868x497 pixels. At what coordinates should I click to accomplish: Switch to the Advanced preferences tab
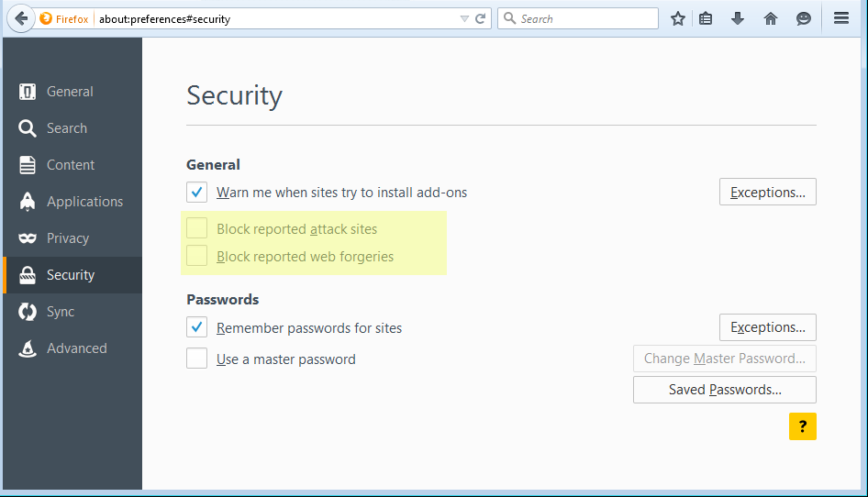click(x=76, y=348)
